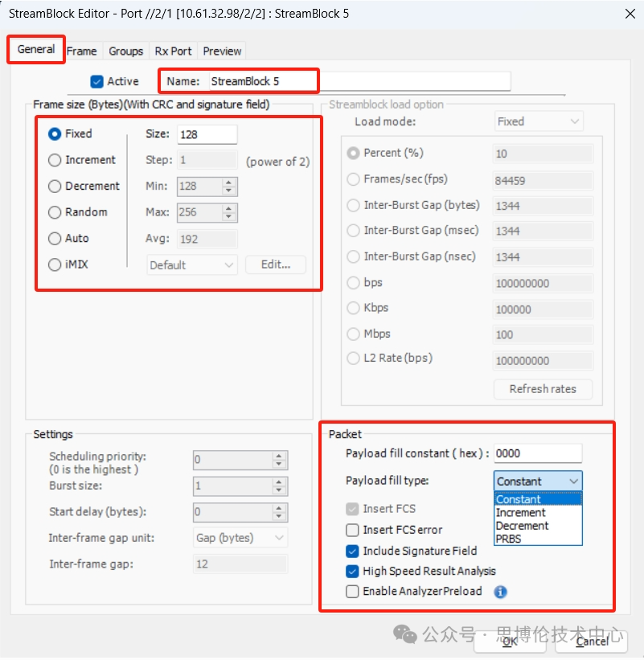Switch to the Frame tab

(82, 51)
